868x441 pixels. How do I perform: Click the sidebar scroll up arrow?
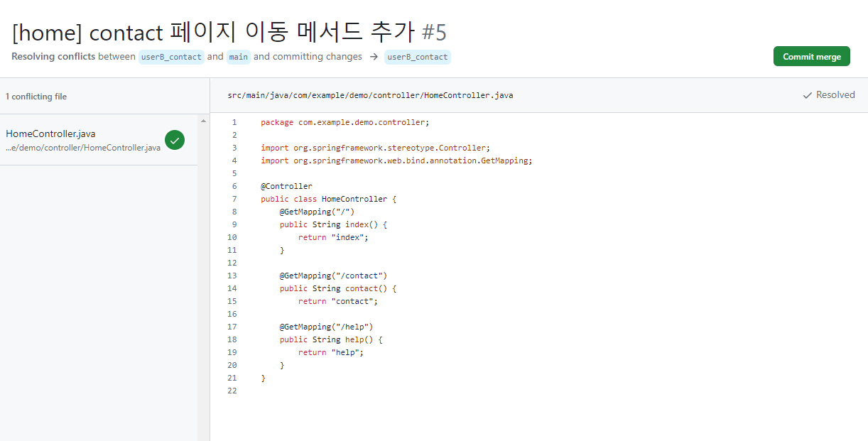204,121
